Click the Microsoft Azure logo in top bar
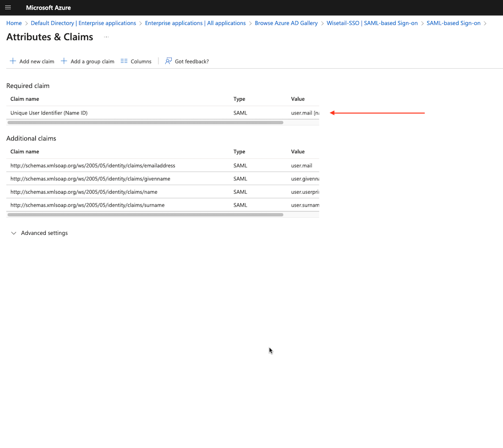503x448 pixels. coord(48,8)
